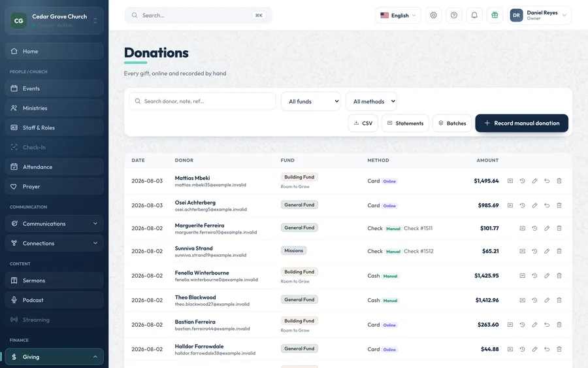The image size is (588, 368).
Task: Open Staff & Roles page
Action: pyautogui.click(x=54, y=127)
